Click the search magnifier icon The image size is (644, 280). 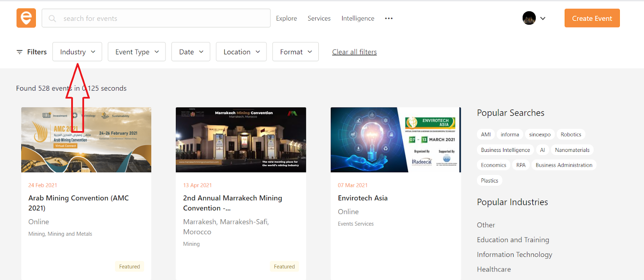[52, 19]
